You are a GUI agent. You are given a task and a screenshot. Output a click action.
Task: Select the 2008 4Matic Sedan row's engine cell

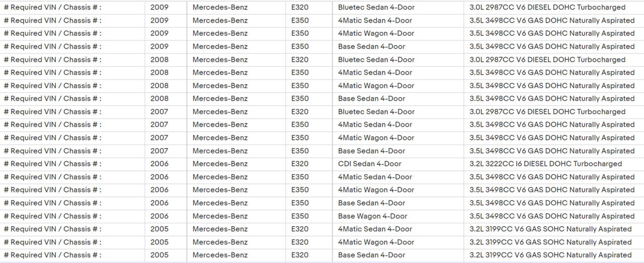pyautogui.click(x=552, y=73)
